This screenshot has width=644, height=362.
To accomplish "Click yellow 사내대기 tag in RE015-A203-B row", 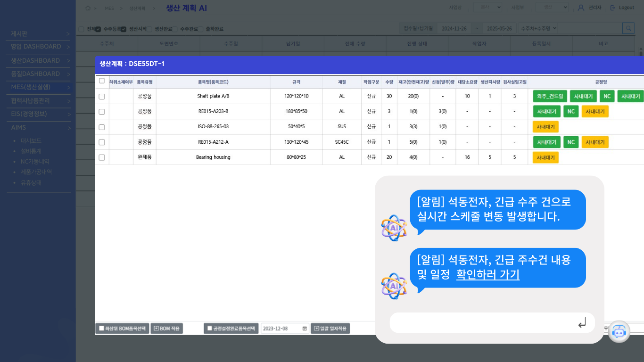I will (595, 111).
